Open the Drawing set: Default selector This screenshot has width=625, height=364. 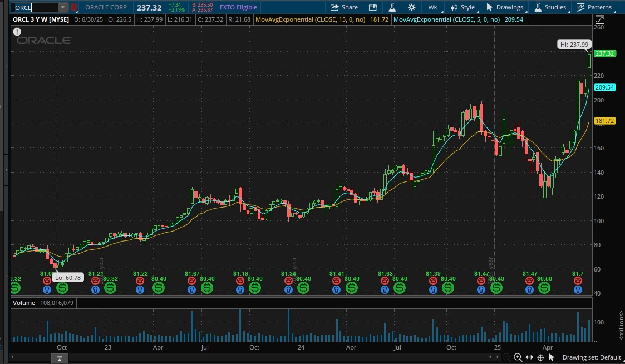(x=592, y=357)
